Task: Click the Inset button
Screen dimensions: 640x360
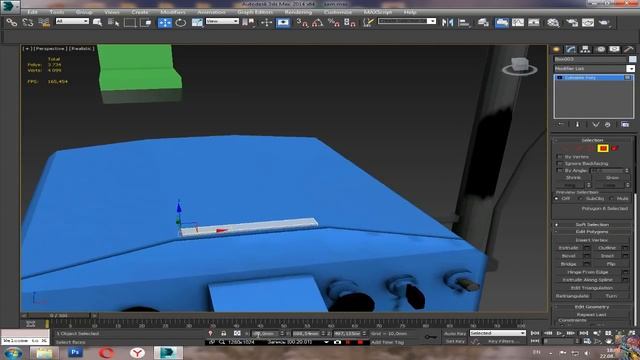Action: (607, 256)
